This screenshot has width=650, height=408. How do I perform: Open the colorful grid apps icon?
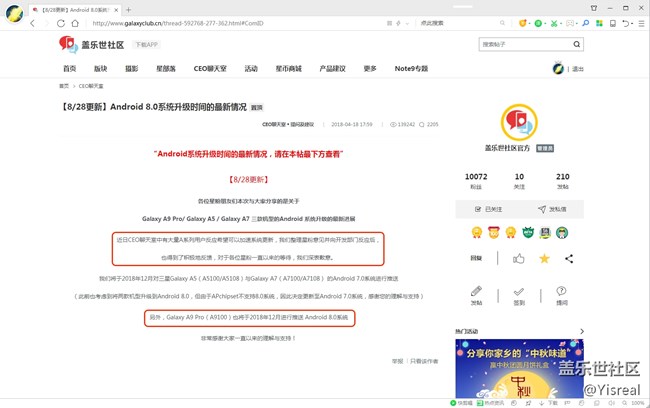599,23
